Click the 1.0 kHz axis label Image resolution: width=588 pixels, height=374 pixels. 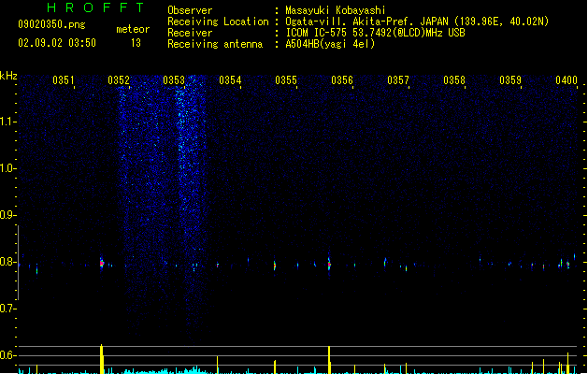(7, 168)
